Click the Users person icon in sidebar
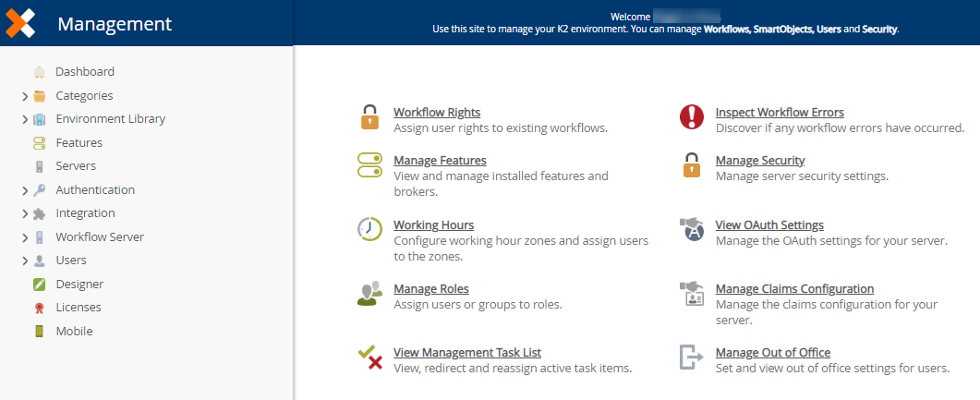The width and height of the screenshot is (980, 400). (40, 261)
